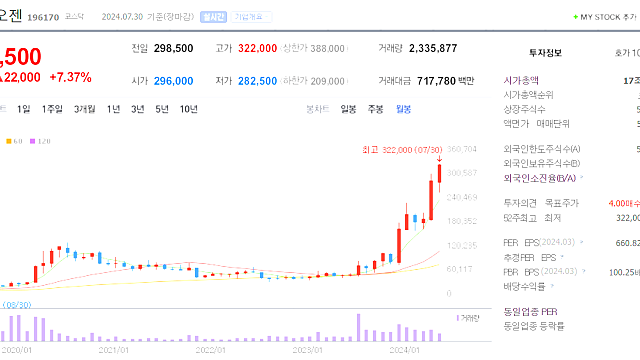Image resolution: width=640 pixels, height=360 pixels.
Task: Click previous close value 298,500
Action: 173,48
